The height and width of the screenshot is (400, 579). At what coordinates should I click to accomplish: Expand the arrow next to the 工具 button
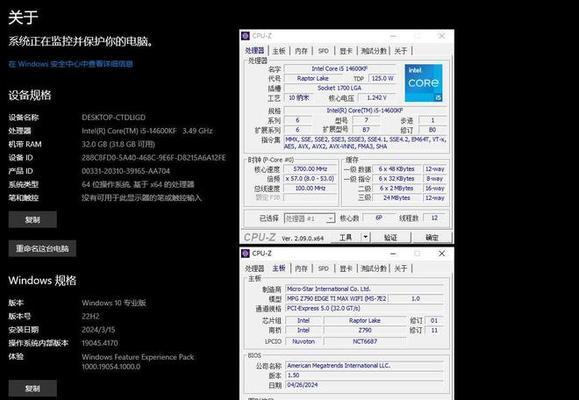pos(365,237)
